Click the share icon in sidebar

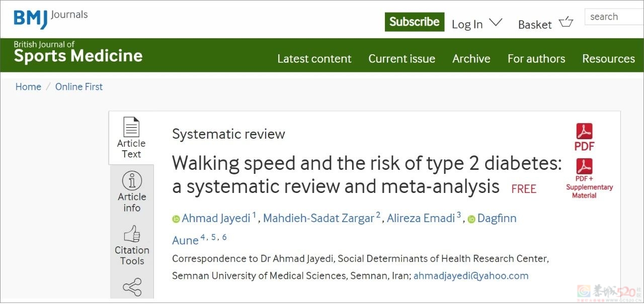[x=132, y=287]
